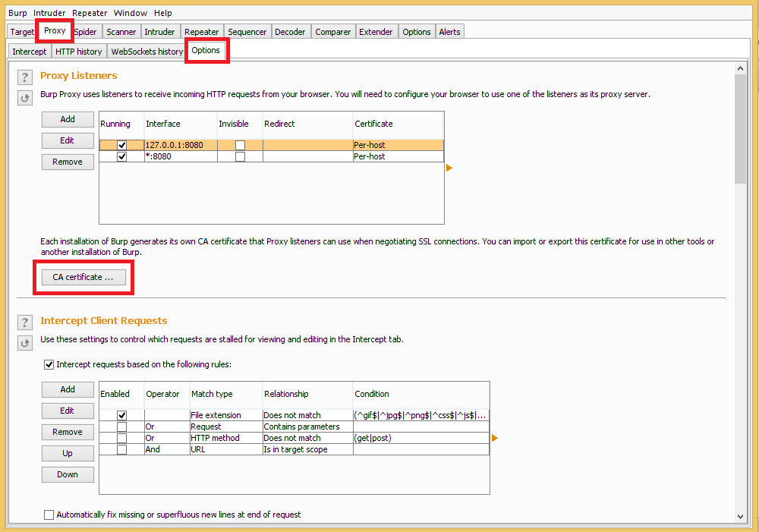Open the Intruder menu

coord(49,12)
